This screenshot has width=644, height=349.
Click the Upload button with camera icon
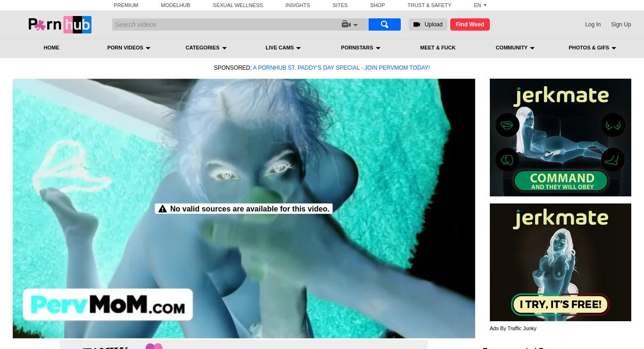428,24
